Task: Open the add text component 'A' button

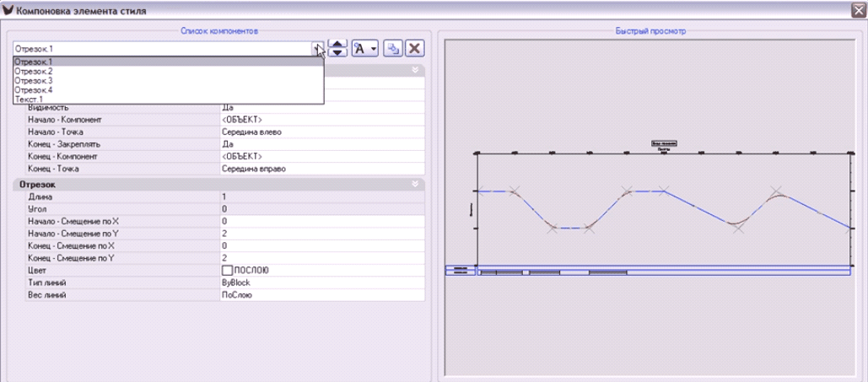Action: click(x=364, y=48)
